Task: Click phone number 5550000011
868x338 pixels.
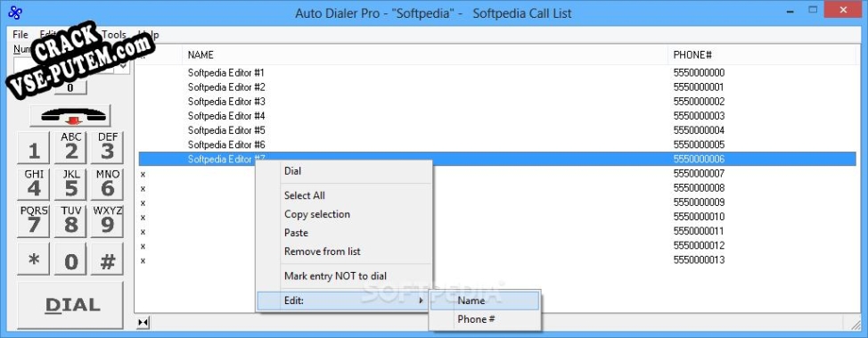Action: (x=699, y=231)
